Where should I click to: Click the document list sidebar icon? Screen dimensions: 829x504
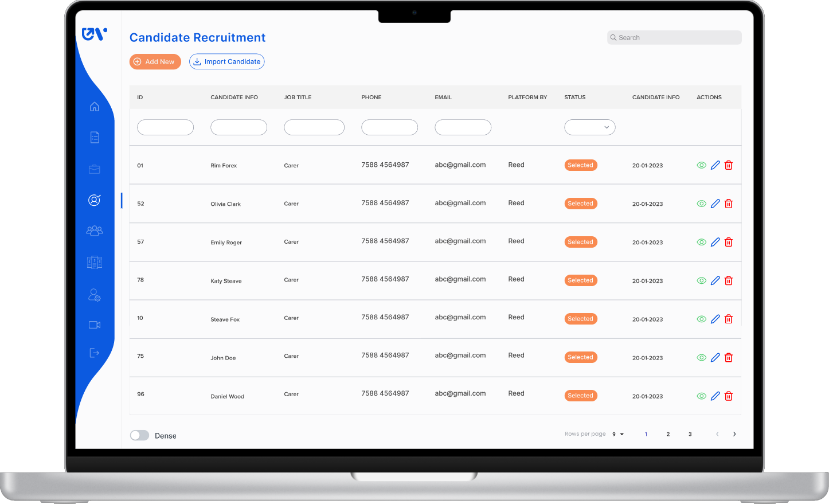[95, 138]
